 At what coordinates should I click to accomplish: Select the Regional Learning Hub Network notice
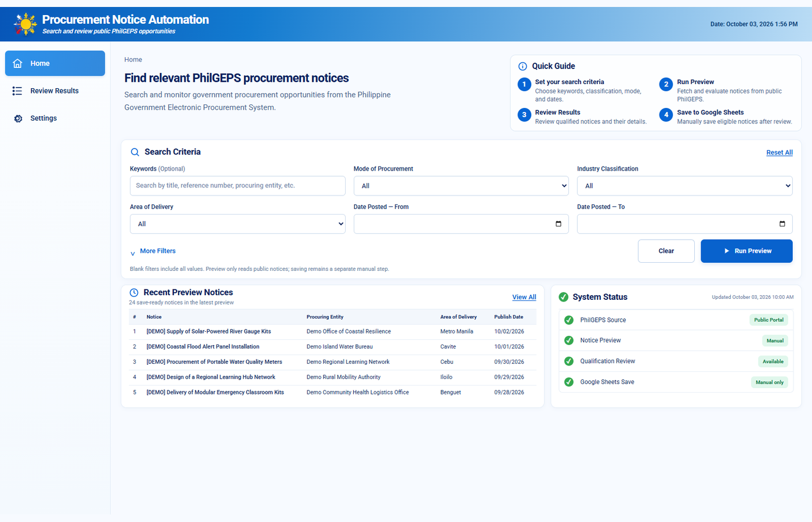pos(211,377)
